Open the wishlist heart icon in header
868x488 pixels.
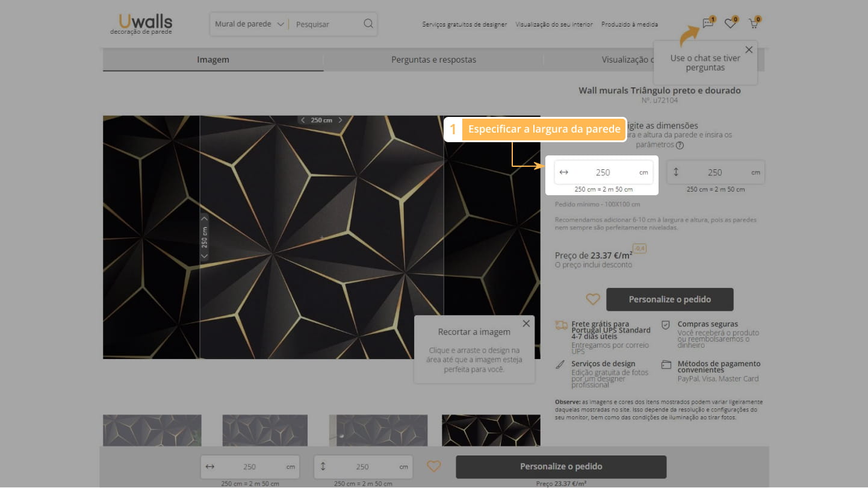[x=730, y=23]
